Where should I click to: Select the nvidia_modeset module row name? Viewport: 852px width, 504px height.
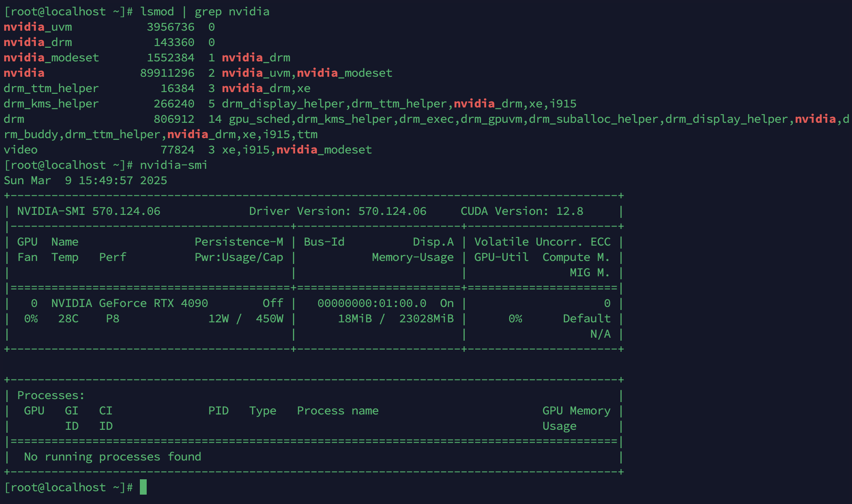tap(52, 58)
